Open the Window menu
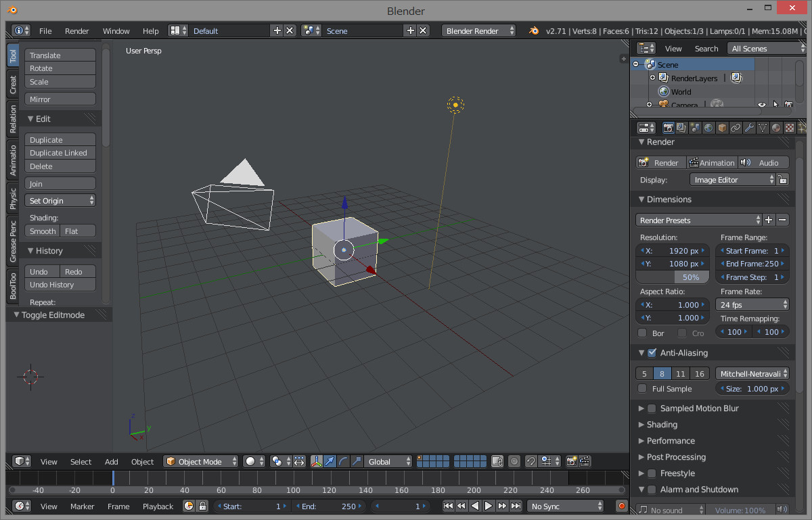Viewport: 812px width, 520px height. pos(116,30)
